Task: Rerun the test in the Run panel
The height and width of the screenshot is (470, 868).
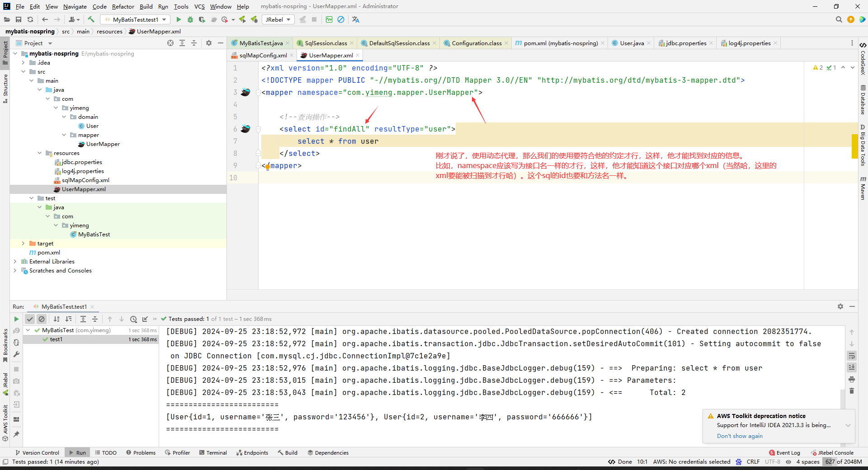Action: click(16, 319)
